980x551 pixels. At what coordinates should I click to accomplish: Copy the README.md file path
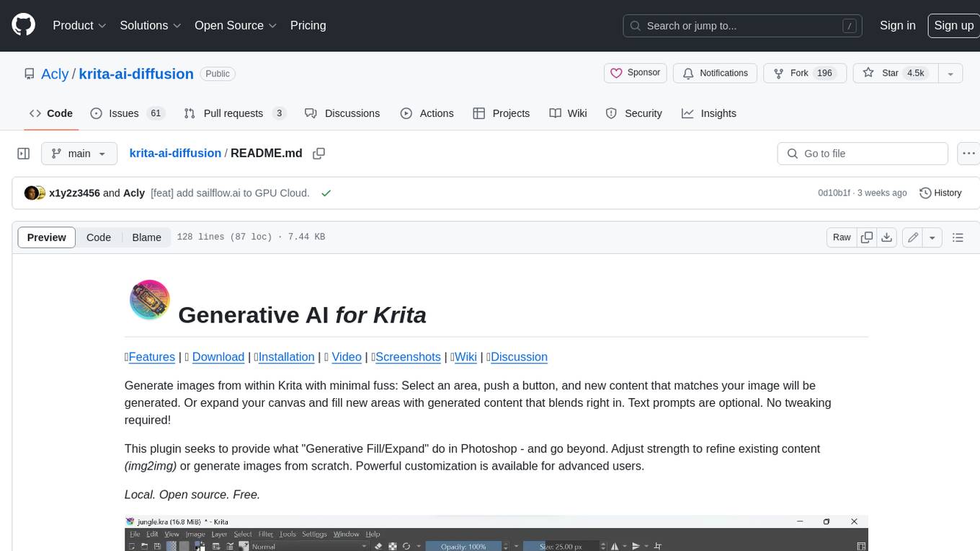click(318, 153)
